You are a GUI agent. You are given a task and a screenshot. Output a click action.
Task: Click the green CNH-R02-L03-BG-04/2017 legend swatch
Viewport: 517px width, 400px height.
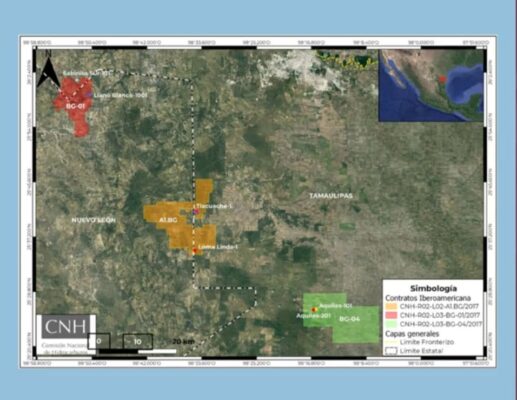391,324
